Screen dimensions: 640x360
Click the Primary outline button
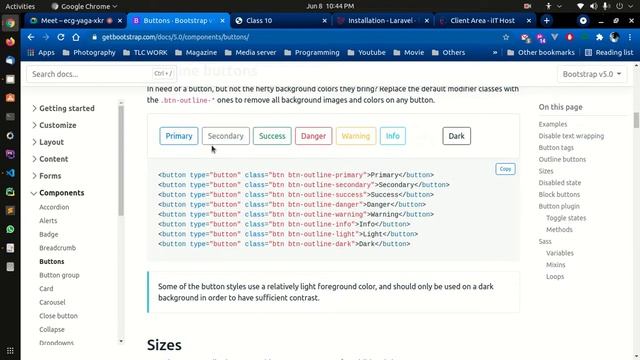click(179, 136)
